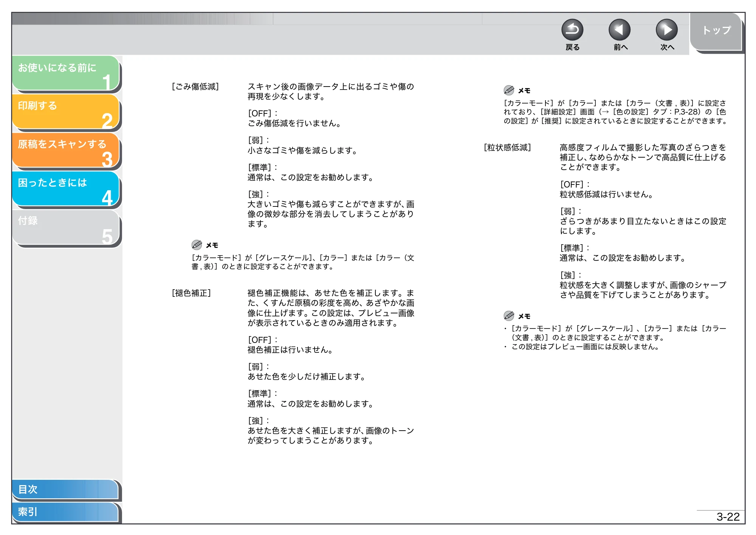The height and width of the screenshot is (535, 756).
Task: Click the memo pencil icon below 粒状感低減 options
Action: tap(509, 316)
